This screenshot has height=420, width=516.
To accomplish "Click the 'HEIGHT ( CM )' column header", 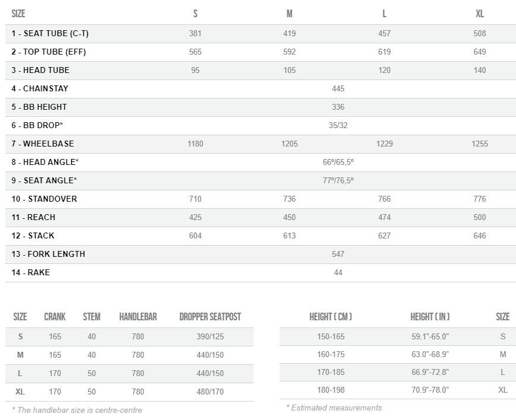I will point(331,317).
